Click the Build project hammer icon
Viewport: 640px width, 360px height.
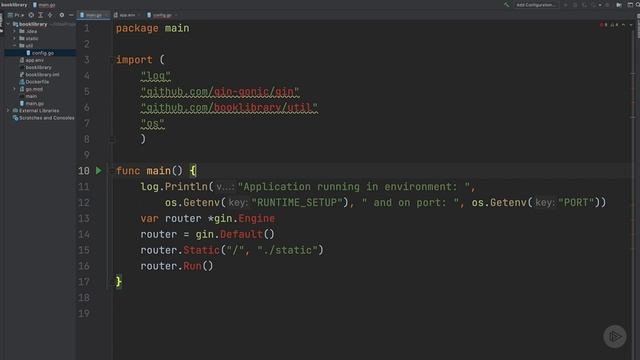click(x=506, y=5)
